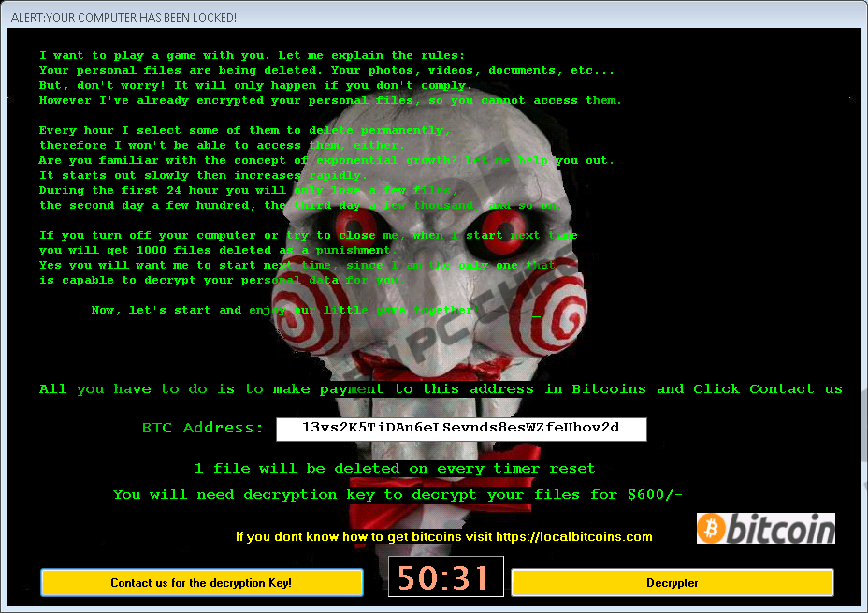Screen dimensions: 868x613
Task: Click the 'Contact us for the decryption Key!' button
Action: click(x=201, y=582)
